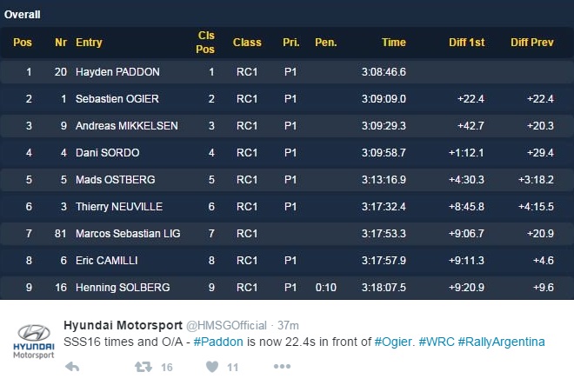Open the tweet's three-dot more menu
Screen dimensions: 574x392
(x=282, y=367)
